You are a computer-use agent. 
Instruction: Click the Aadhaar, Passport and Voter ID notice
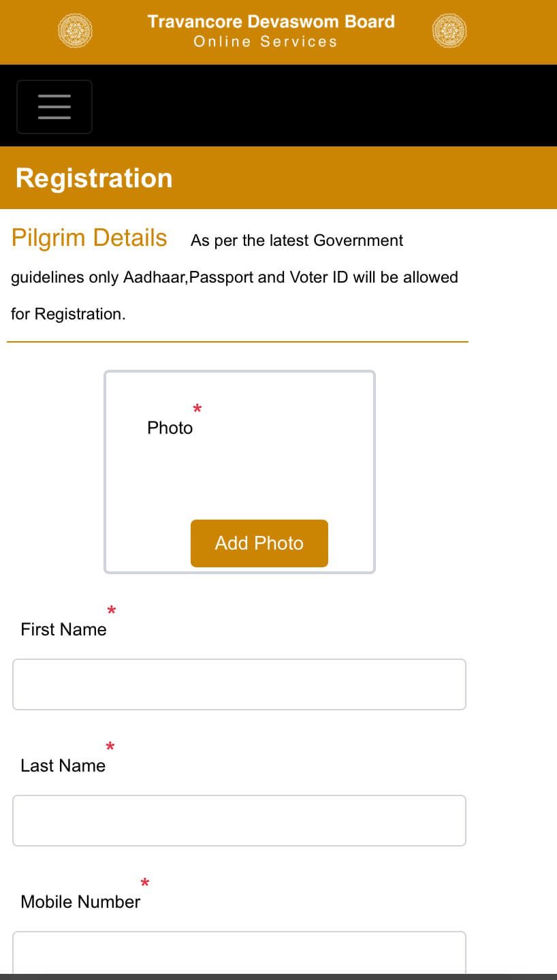(x=234, y=278)
